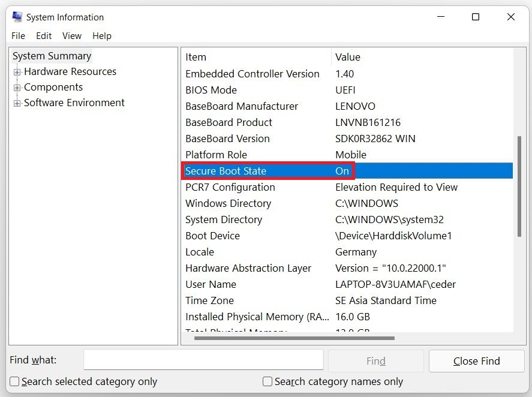Tick the Search category names only checkbox
The width and height of the screenshot is (532, 397).
[268, 381]
